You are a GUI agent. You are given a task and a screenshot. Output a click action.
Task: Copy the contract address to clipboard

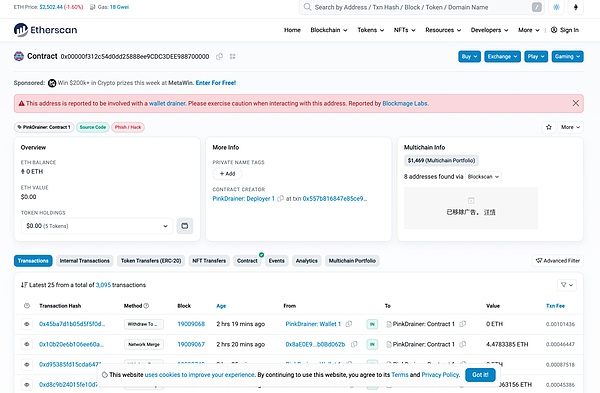[219, 57]
